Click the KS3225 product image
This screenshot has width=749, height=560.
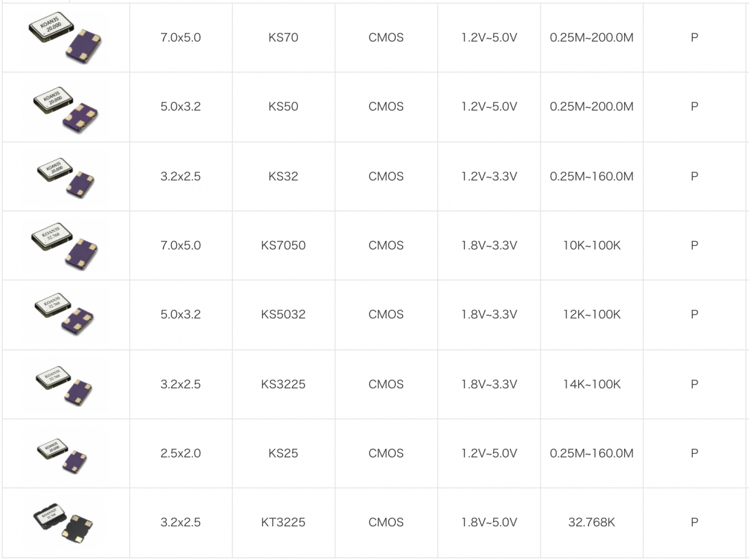click(x=65, y=385)
